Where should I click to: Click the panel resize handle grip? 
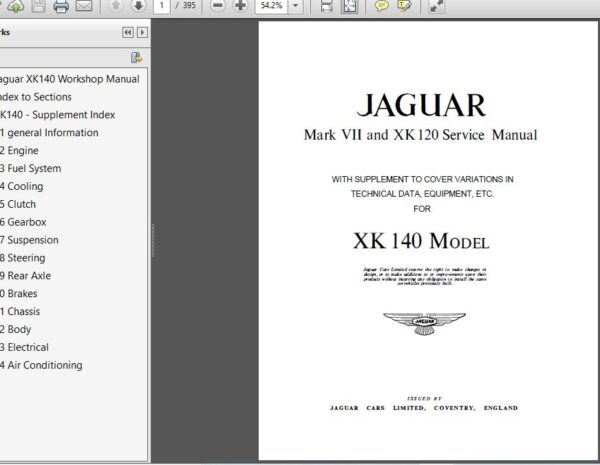pos(153,240)
